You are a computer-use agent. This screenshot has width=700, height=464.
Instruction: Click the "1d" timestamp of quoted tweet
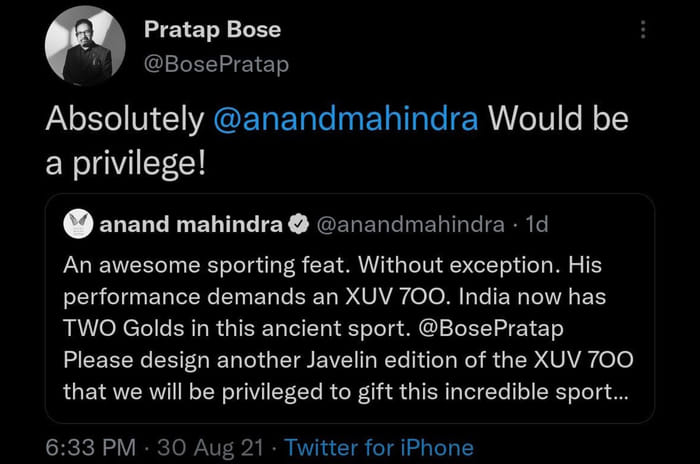coord(537,225)
